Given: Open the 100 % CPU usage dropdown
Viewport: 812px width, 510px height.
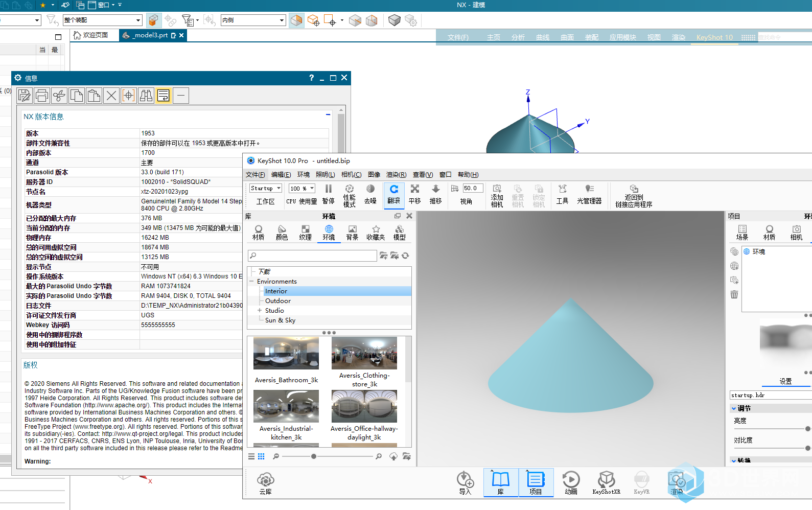Looking at the screenshot, I should (x=302, y=188).
